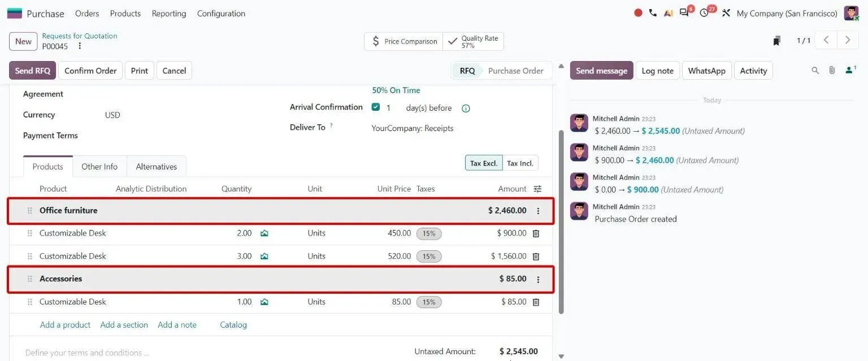Screen dimensions: 868x361
Task: Open attachments via the paperclip icon
Action: tap(832, 71)
